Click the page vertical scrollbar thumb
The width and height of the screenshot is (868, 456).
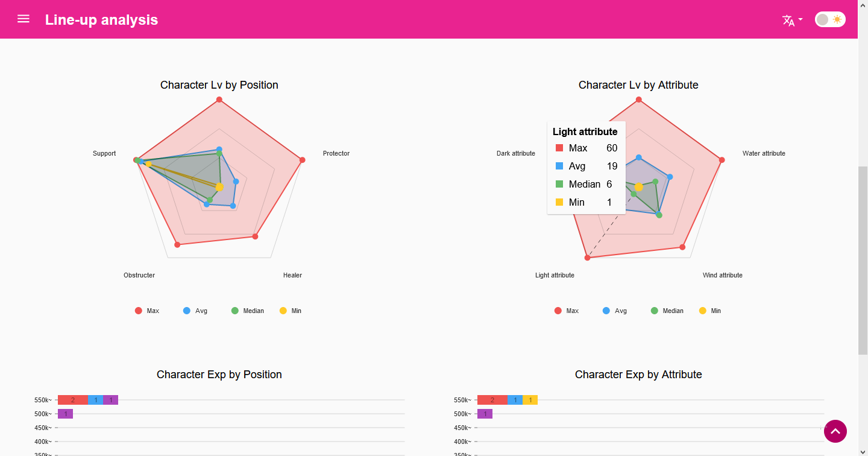pyautogui.click(x=863, y=260)
